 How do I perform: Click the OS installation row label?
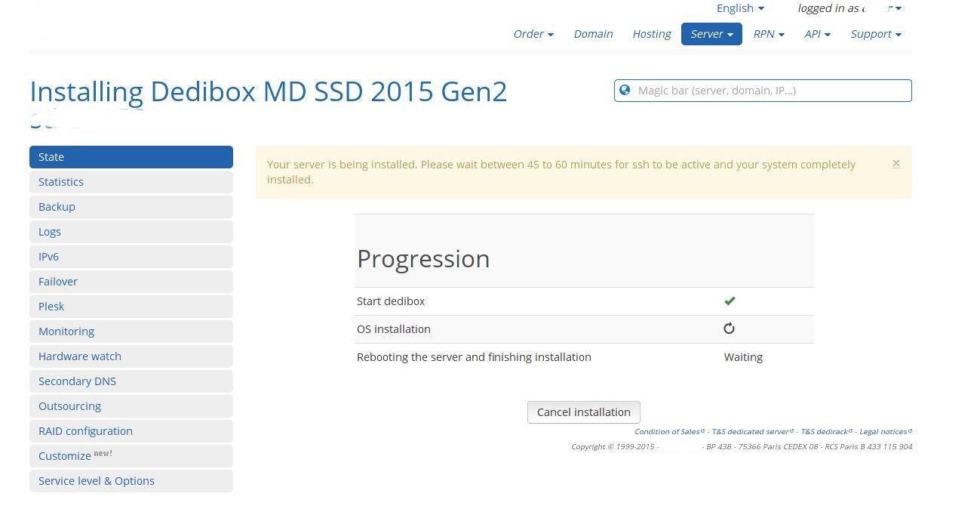pyautogui.click(x=394, y=329)
